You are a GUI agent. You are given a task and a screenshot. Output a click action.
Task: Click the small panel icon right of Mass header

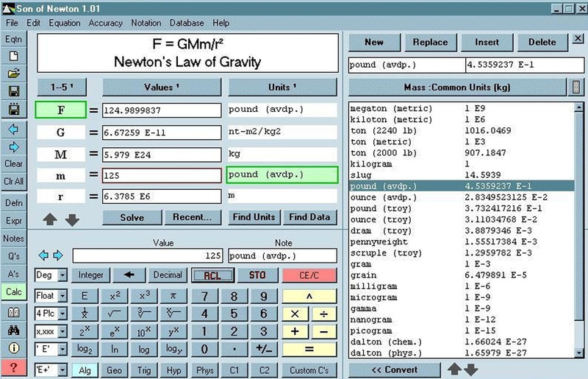(x=576, y=87)
